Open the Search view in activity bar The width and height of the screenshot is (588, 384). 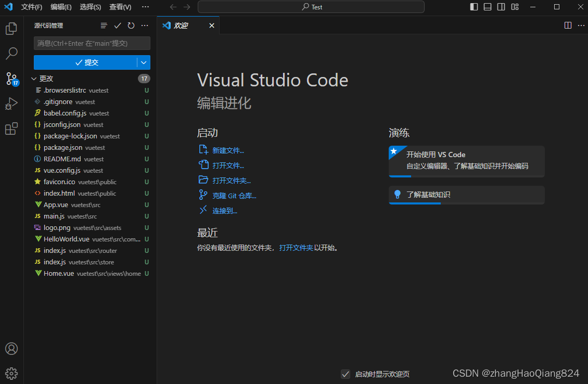(11, 53)
